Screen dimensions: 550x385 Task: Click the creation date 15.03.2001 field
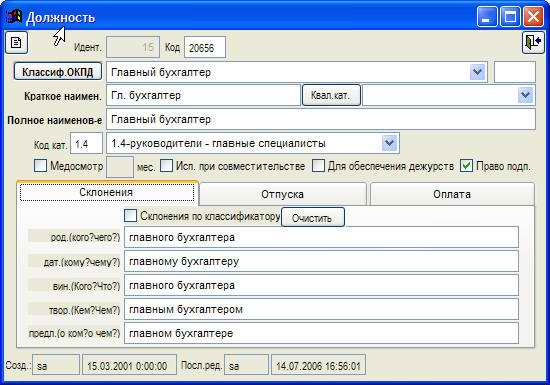[129, 365]
